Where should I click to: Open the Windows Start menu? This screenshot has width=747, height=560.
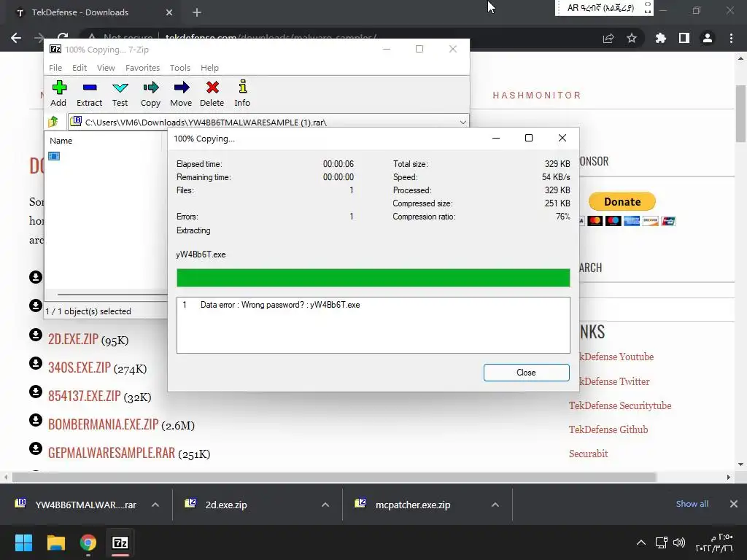click(23, 542)
